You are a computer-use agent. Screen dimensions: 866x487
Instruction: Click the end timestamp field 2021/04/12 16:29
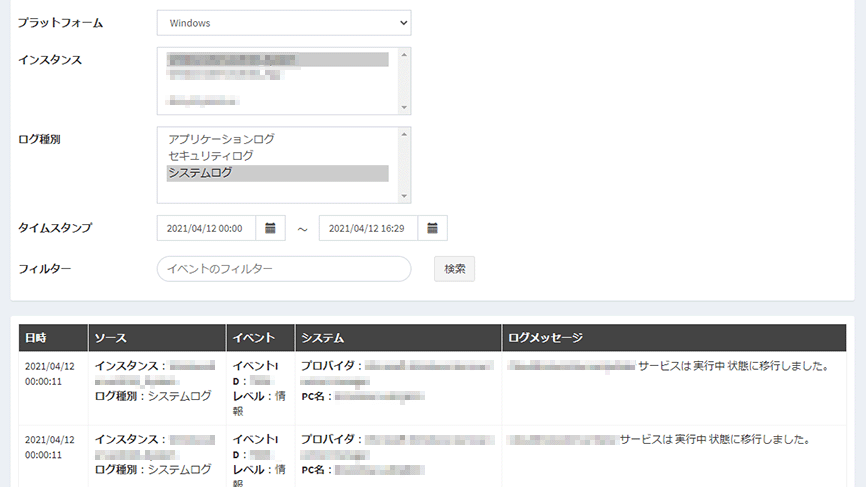point(368,228)
